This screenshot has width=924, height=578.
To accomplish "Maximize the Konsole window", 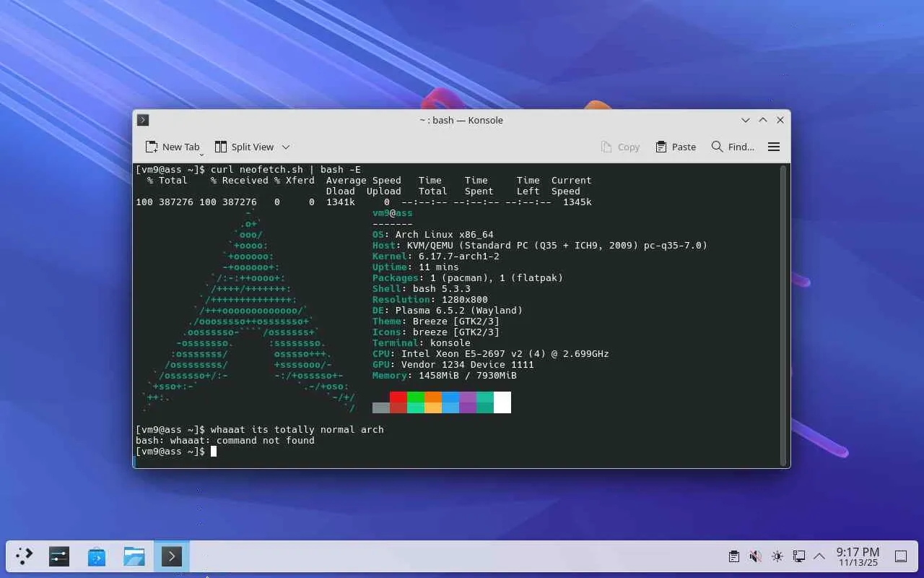I will click(x=763, y=120).
